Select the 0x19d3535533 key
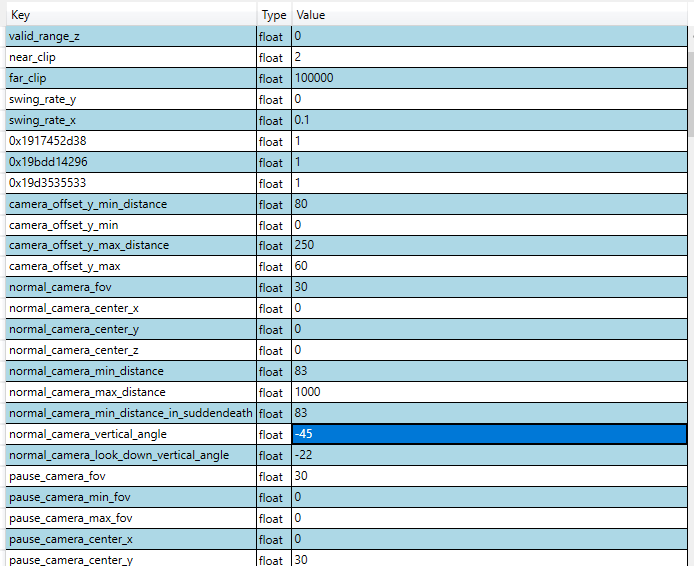The height and width of the screenshot is (566, 694). (x=131, y=183)
